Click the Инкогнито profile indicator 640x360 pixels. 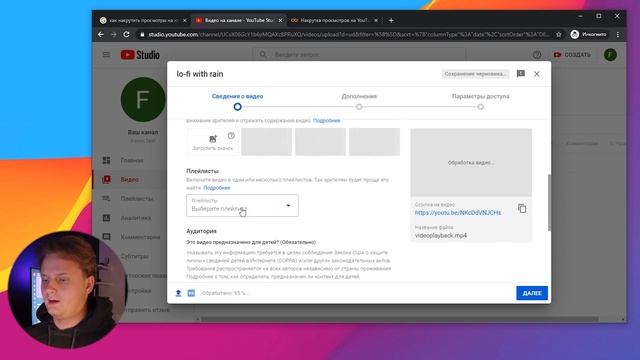coord(589,35)
